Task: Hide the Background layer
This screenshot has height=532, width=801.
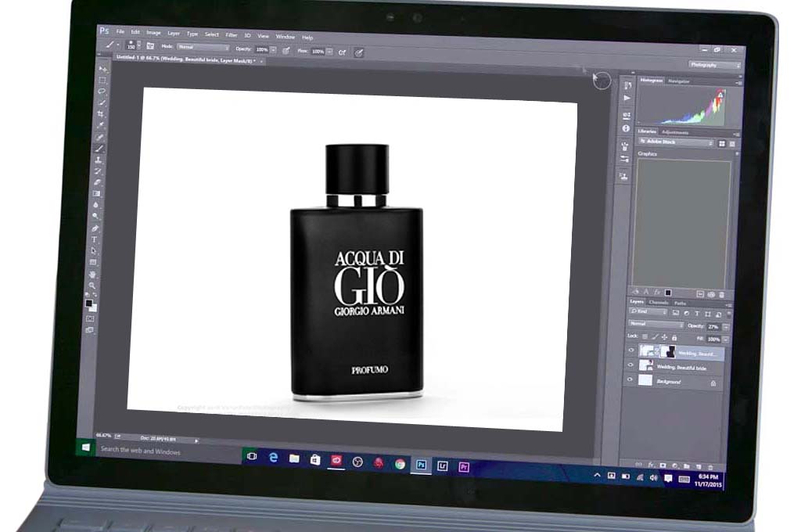Action: click(x=630, y=379)
